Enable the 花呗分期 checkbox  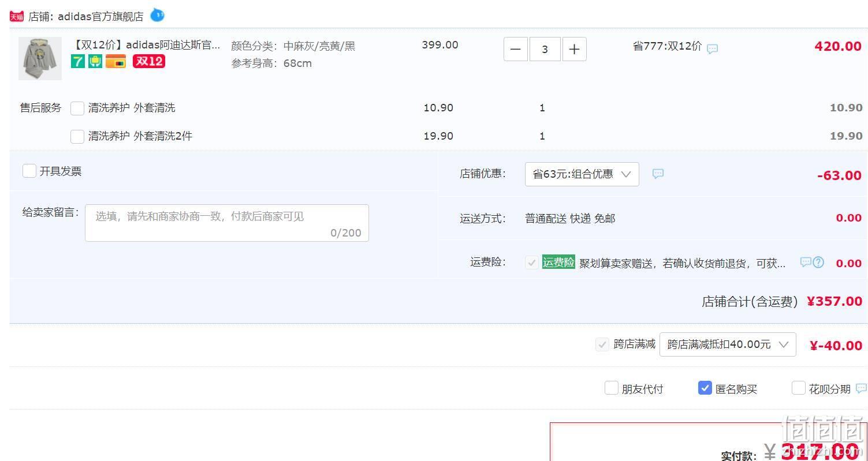(x=799, y=388)
